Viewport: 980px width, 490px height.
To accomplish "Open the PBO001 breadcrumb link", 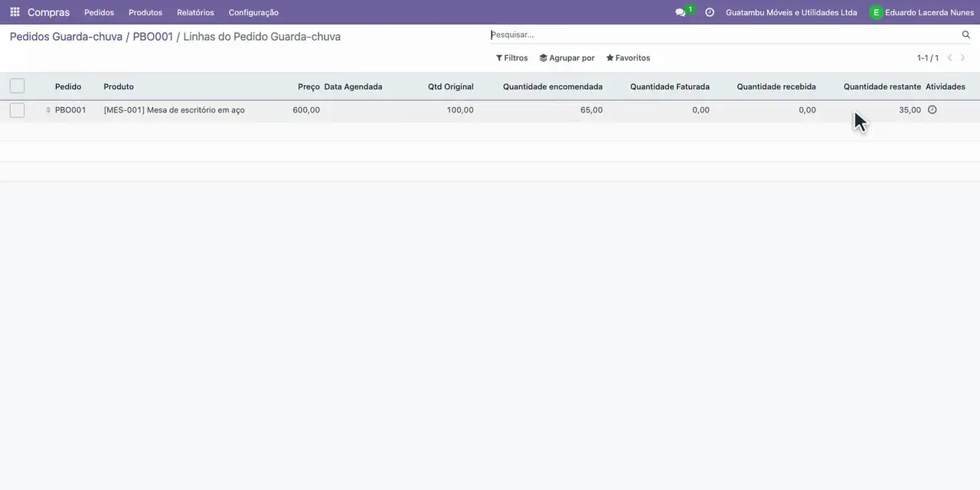I will click(x=153, y=37).
